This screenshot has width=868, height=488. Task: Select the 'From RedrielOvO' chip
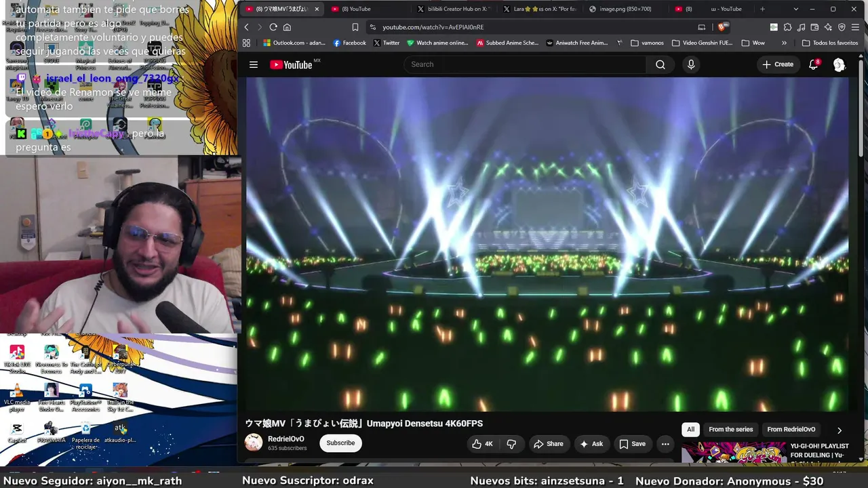[x=791, y=430]
